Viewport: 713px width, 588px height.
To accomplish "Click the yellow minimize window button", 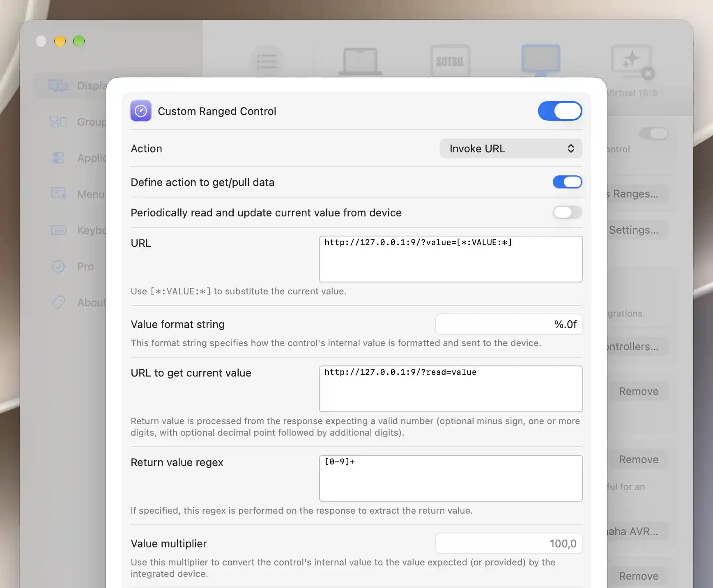I will point(60,41).
